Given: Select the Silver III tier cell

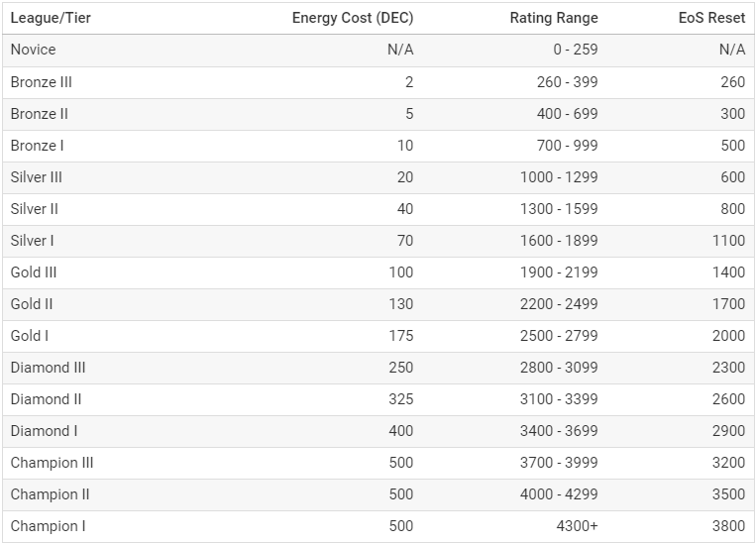Looking at the screenshot, I should coord(36,177).
